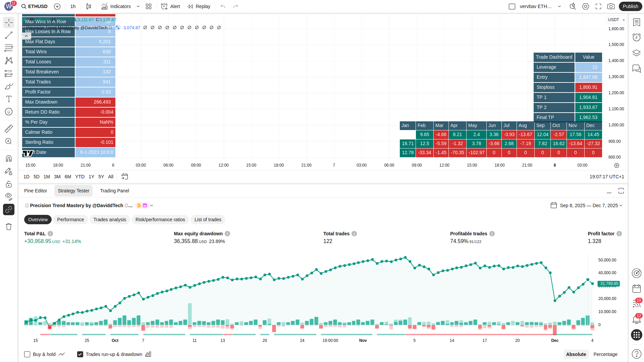Open the Fibonacci retracement tool
This screenshot has width=644, height=362.
click(9, 48)
